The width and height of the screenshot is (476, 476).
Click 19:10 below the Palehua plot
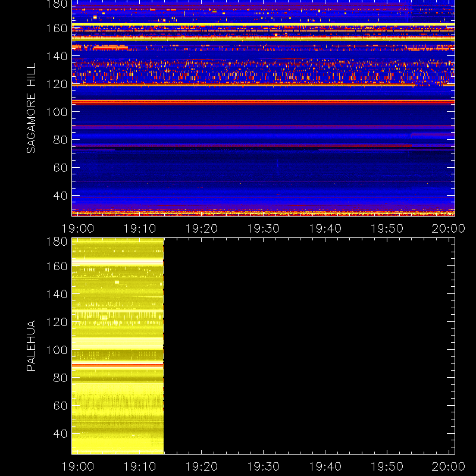click(x=140, y=466)
